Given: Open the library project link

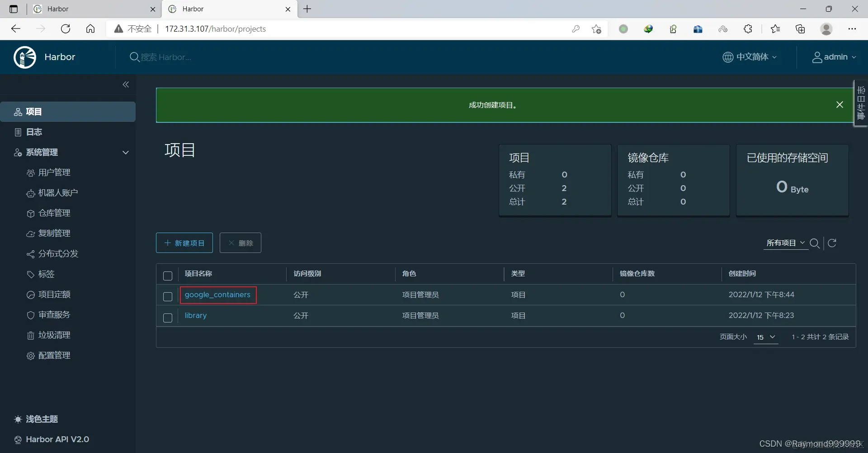Looking at the screenshot, I should [x=196, y=315].
